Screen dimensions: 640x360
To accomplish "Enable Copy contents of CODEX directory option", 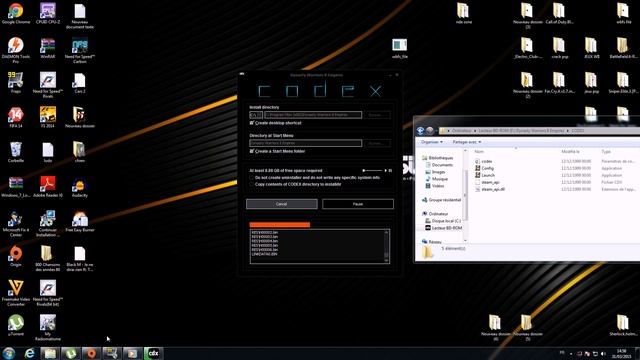I will click(x=251, y=184).
